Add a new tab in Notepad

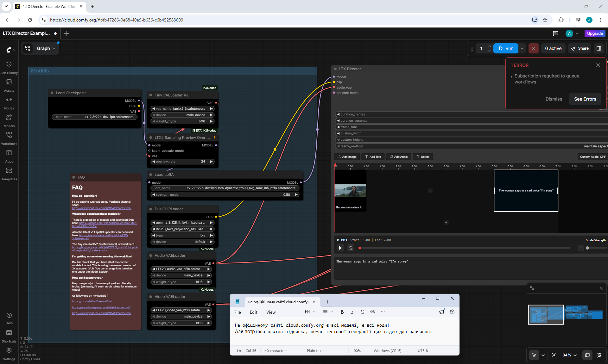click(x=327, y=302)
